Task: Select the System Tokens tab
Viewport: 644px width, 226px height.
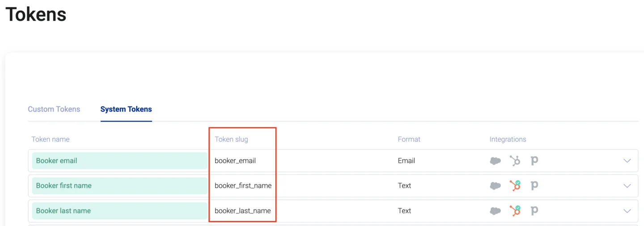Action: point(126,109)
